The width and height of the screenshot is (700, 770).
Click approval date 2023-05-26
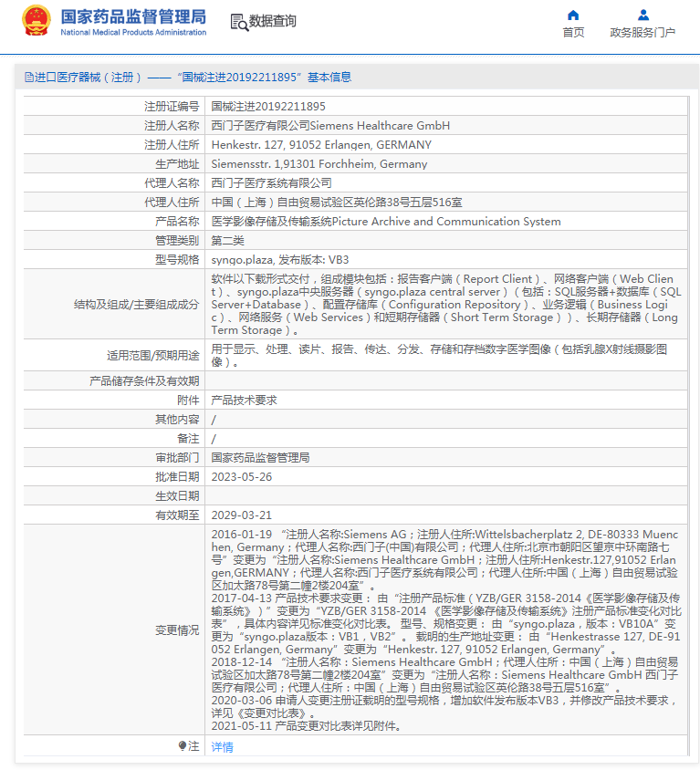[x=242, y=477]
